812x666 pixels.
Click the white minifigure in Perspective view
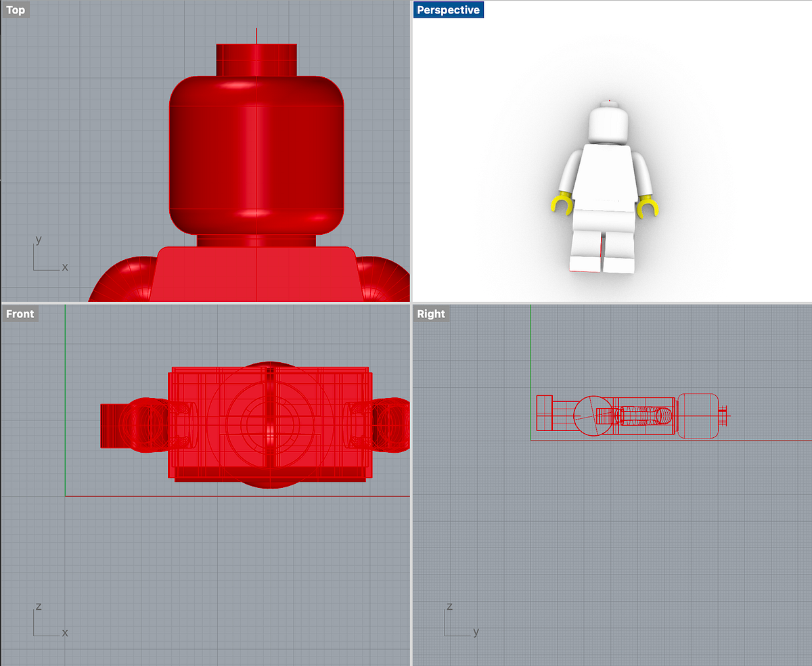tap(604, 188)
